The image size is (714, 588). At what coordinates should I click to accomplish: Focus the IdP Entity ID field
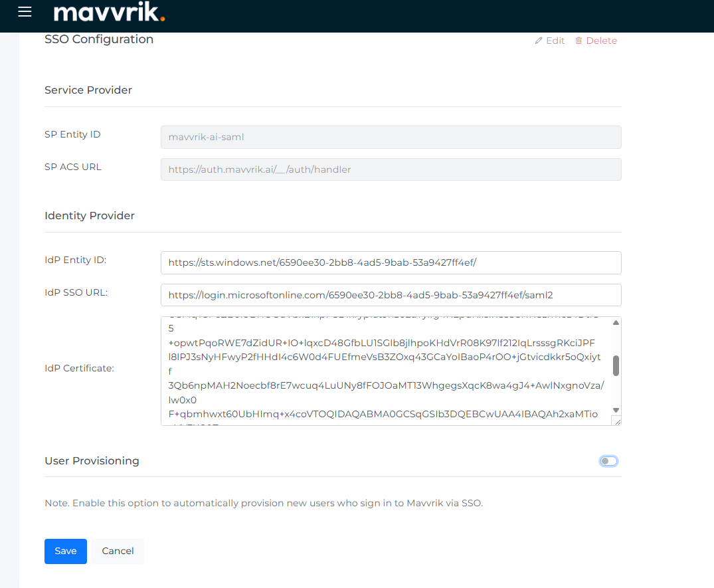[x=391, y=262]
